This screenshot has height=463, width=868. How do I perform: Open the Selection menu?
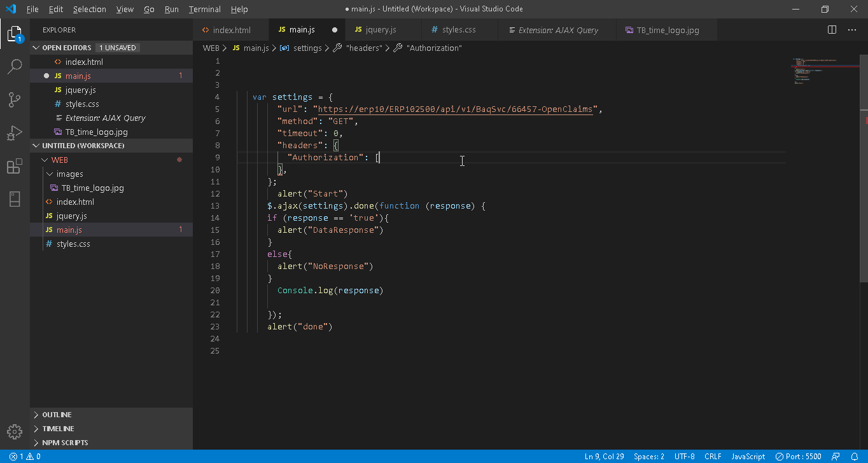pyautogui.click(x=90, y=9)
